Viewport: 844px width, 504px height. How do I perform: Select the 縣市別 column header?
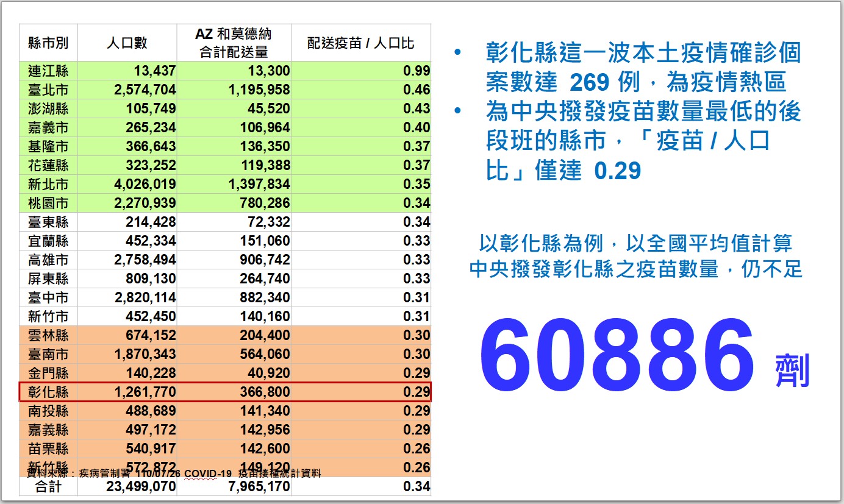tap(48, 43)
